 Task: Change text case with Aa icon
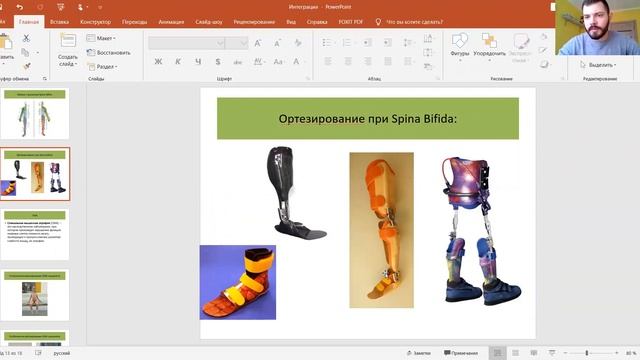(278, 62)
